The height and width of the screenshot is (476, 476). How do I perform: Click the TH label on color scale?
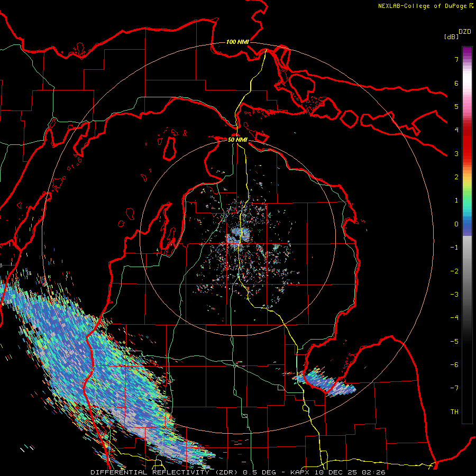coord(454,412)
